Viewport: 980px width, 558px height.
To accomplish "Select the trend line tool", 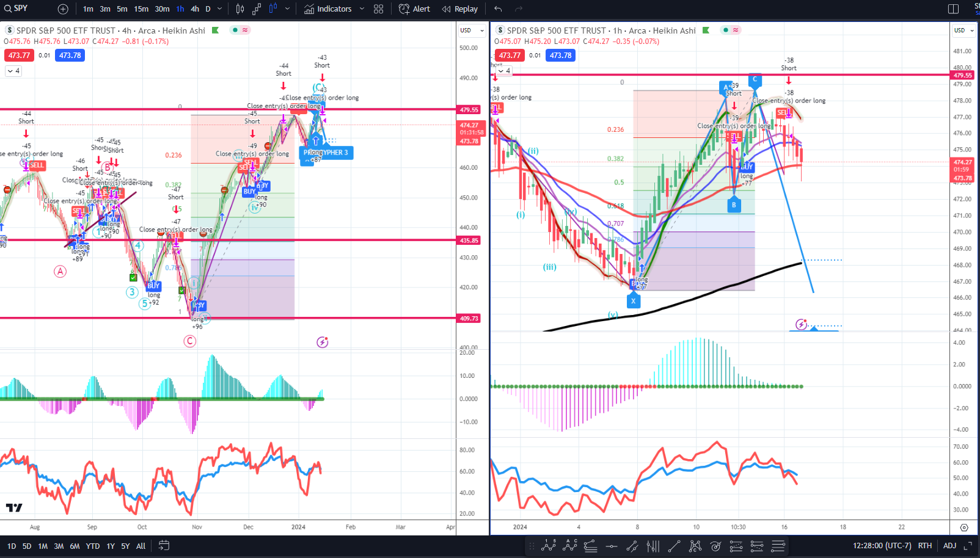I will [675, 546].
